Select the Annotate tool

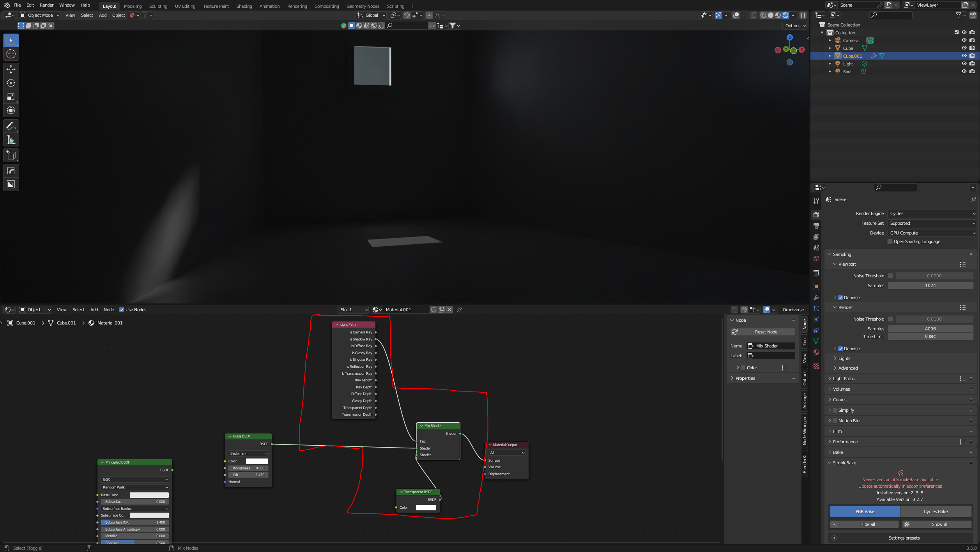pos(11,126)
